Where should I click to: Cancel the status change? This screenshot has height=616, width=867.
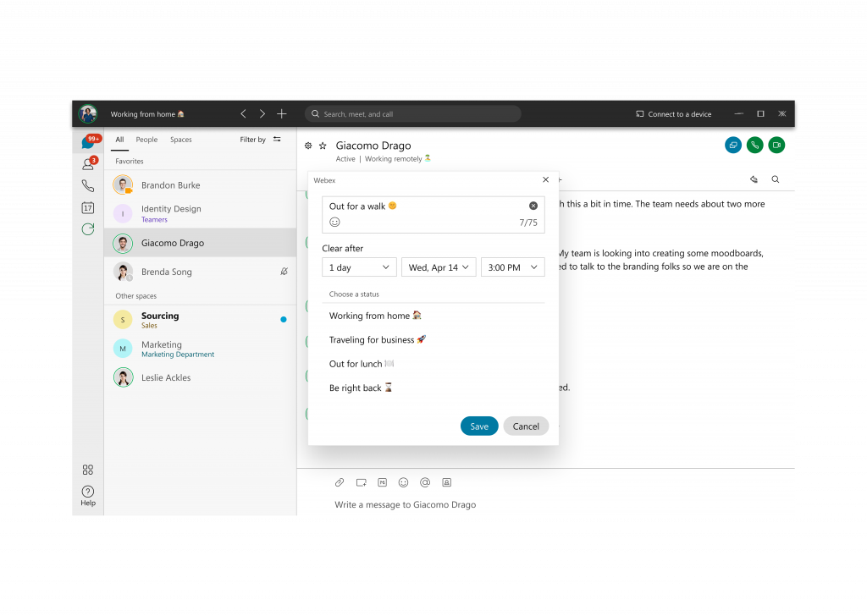pos(526,426)
